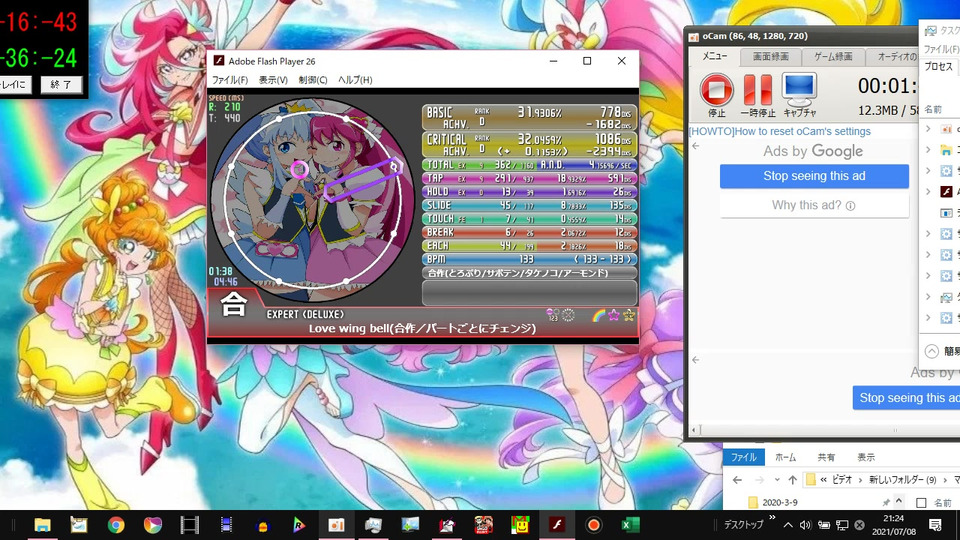This screenshot has height=540, width=960.
Task: Open the ヘルプ(H) menu in Flash Player
Action: pyautogui.click(x=355, y=80)
